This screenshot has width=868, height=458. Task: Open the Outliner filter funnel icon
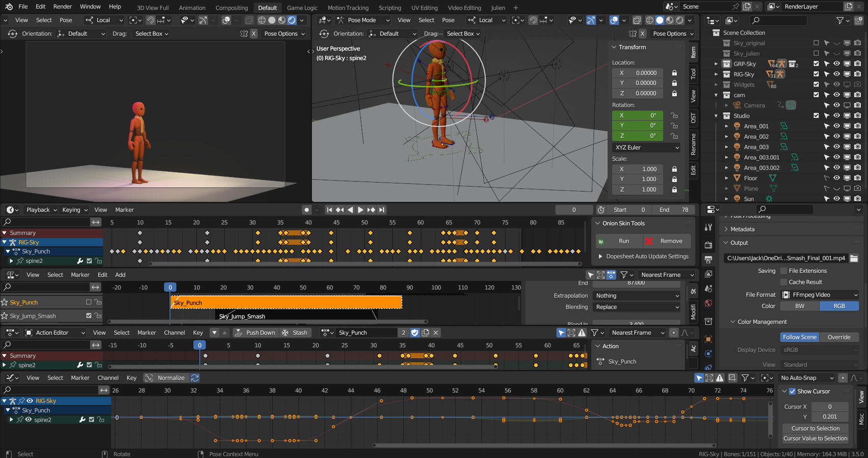pos(839,20)
